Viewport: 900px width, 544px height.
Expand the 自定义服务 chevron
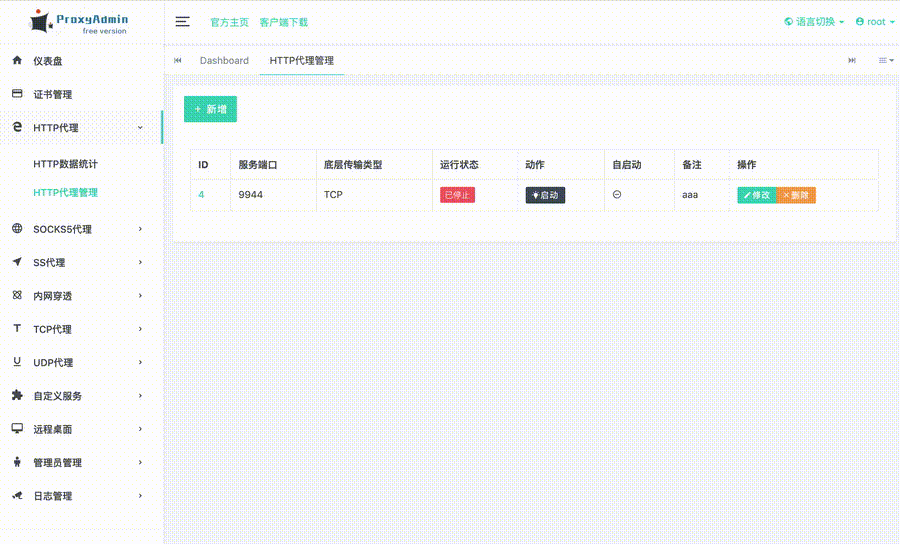[140, 395]
